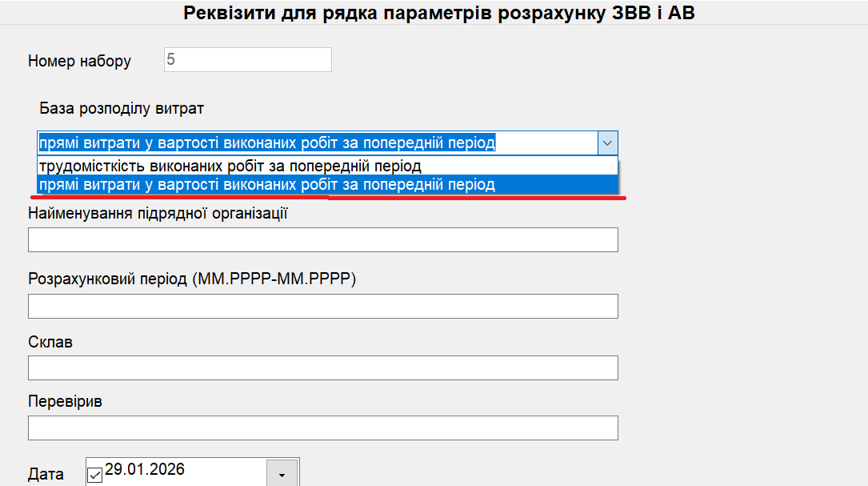Screen dimensions: 868x486
Task: Click the 'Дата' label
Action: click(x=46, y=475)
